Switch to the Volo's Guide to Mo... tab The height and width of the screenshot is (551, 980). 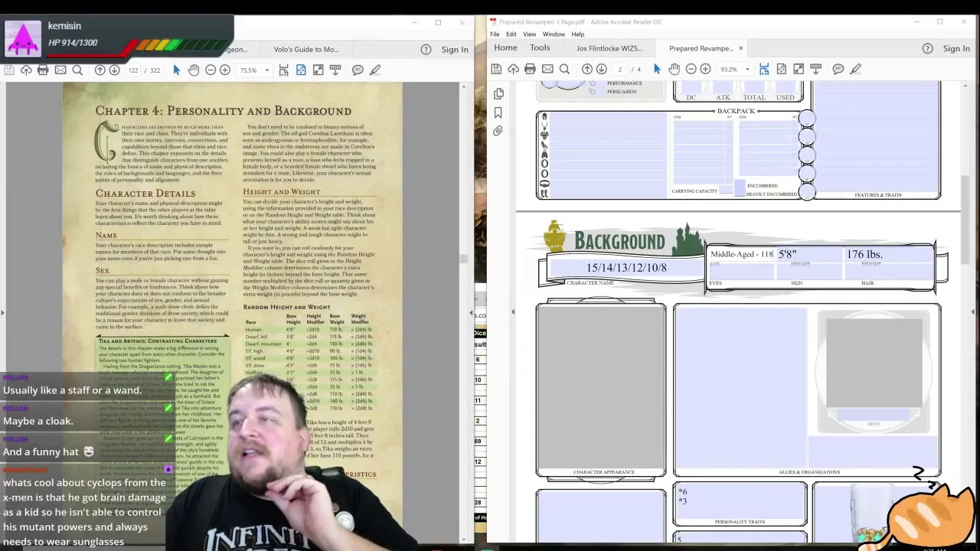[x=305, y=50]
